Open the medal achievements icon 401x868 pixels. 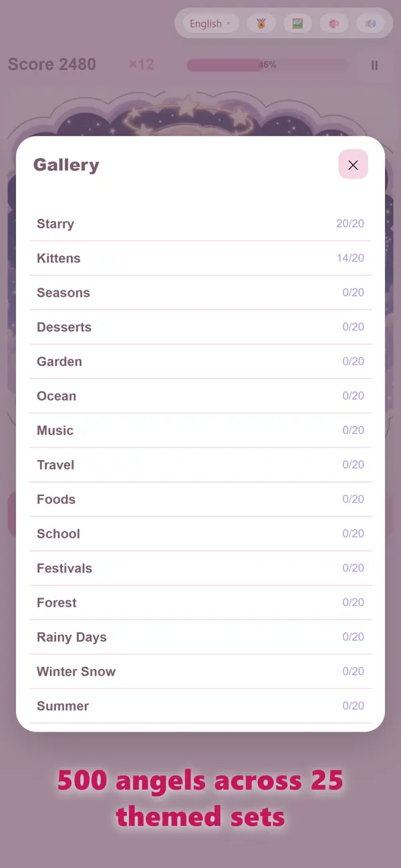pos(261,23)
